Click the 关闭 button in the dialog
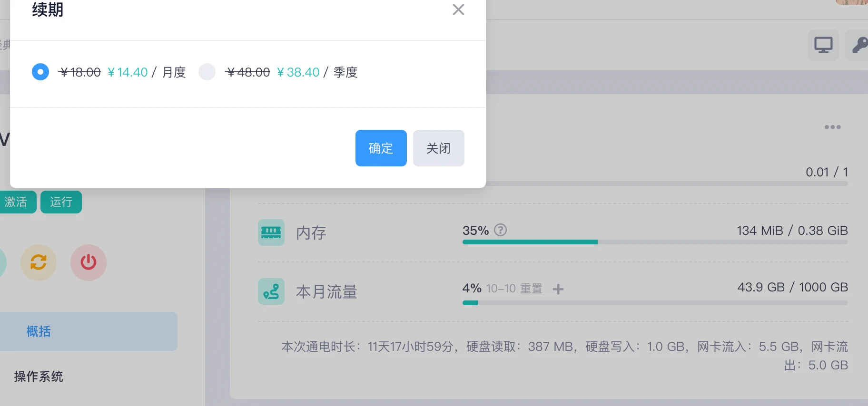The image size is (868, 406). [439, 148]
